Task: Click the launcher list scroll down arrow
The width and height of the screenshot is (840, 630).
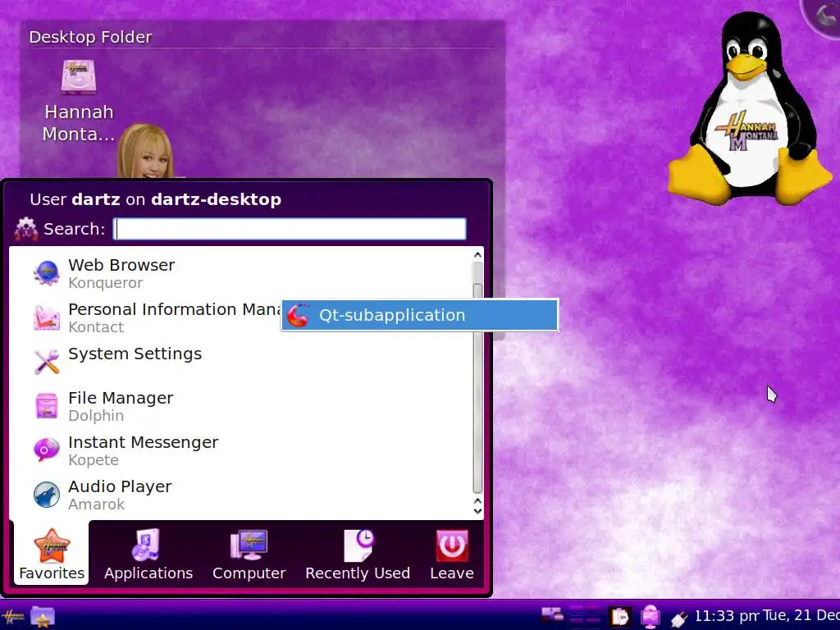Action: click(477, 510)
